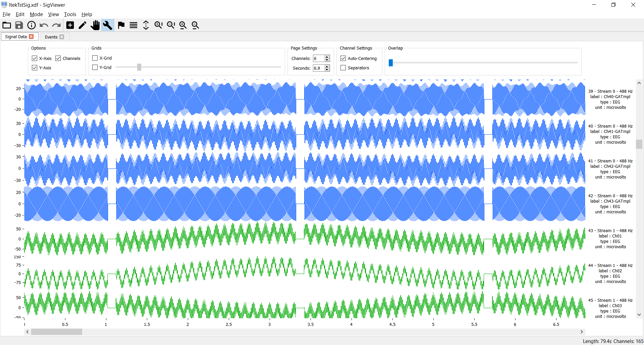Click the horizontal scrollbar right arrow
644x345 pixels.
pyautogui.click(x=582, y=332)
